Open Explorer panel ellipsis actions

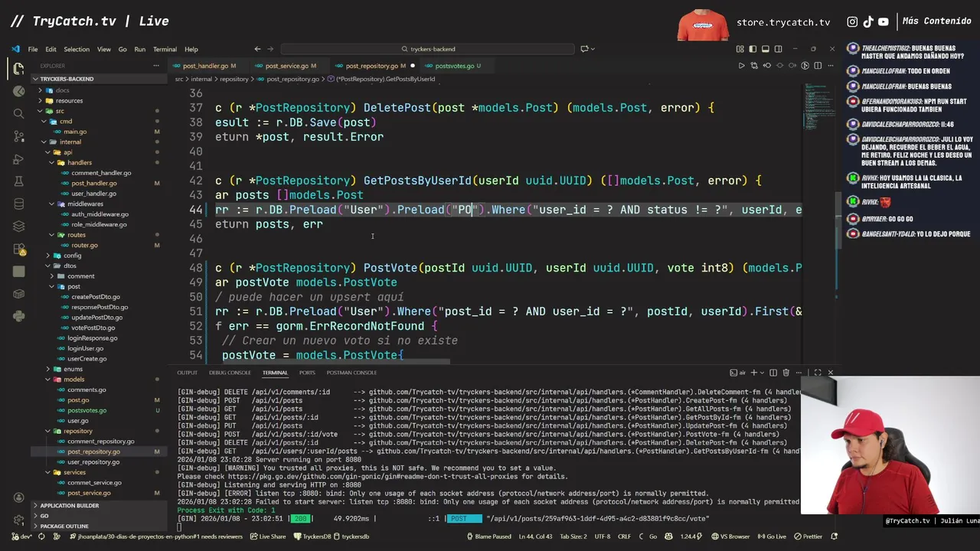click(x=156, y=66)
